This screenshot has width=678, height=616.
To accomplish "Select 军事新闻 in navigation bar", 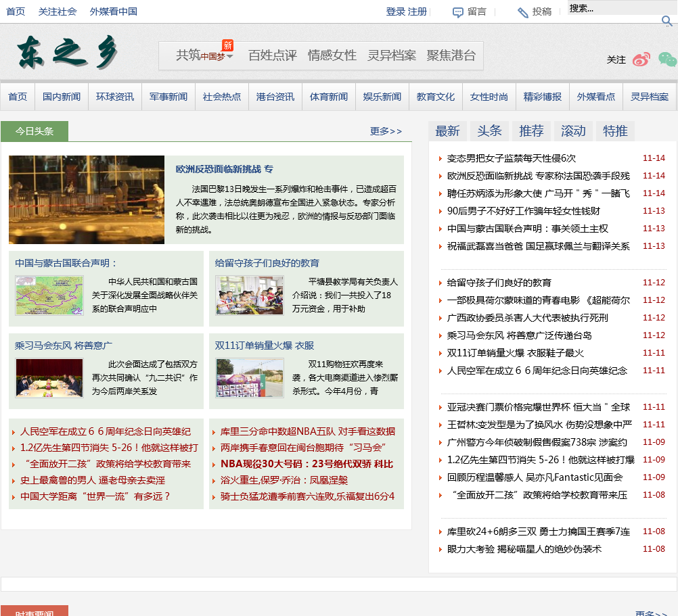I will pos(168,97).
